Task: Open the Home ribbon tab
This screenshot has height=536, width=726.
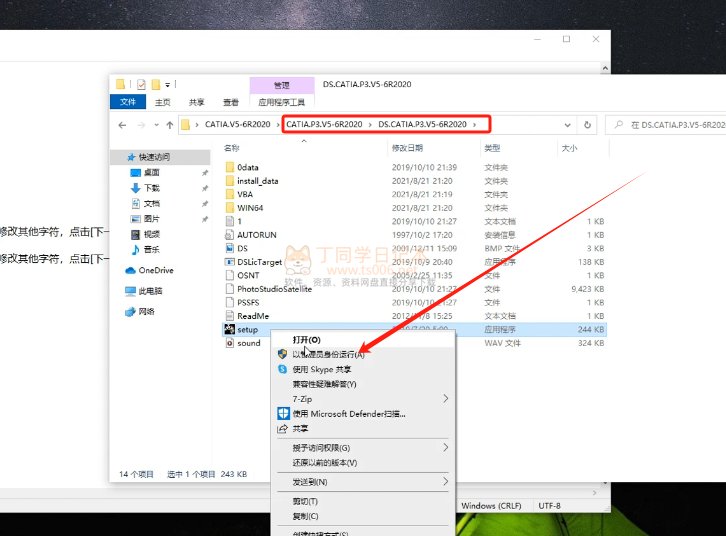Action: point(163,102)
